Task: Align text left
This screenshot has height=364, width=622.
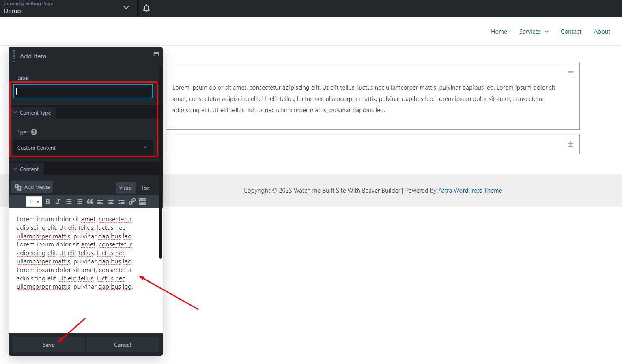Action: coord(100,201)
